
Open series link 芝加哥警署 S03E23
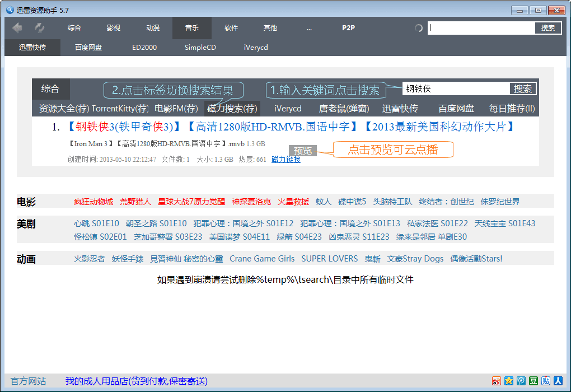click(168, 237)
